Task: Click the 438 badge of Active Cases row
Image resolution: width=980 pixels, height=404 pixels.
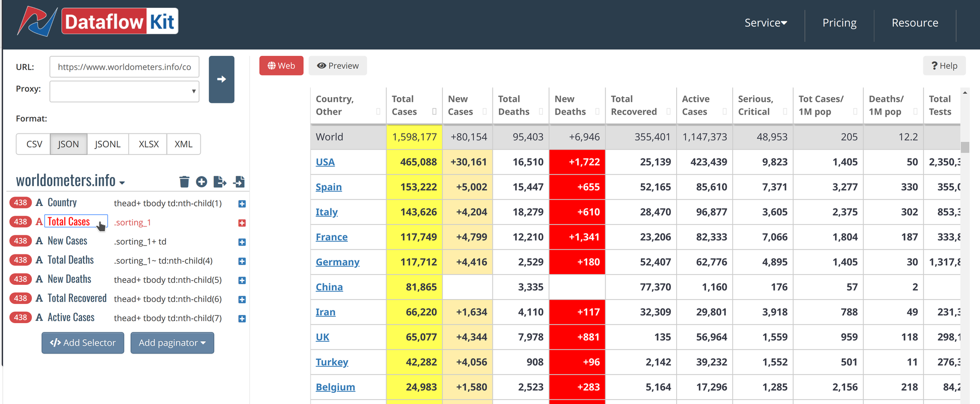Action: pos(21,317)
